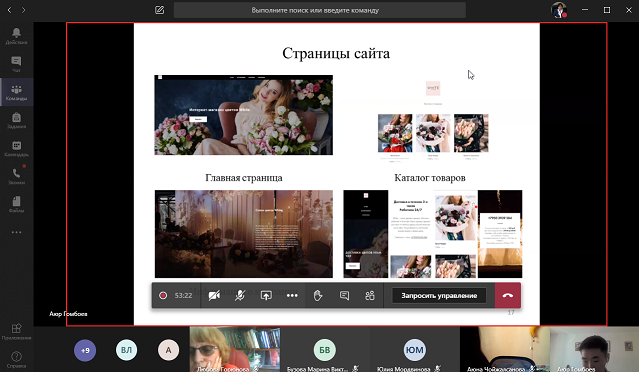
Task: Toggle the camera on
Action: pos(214,295)
